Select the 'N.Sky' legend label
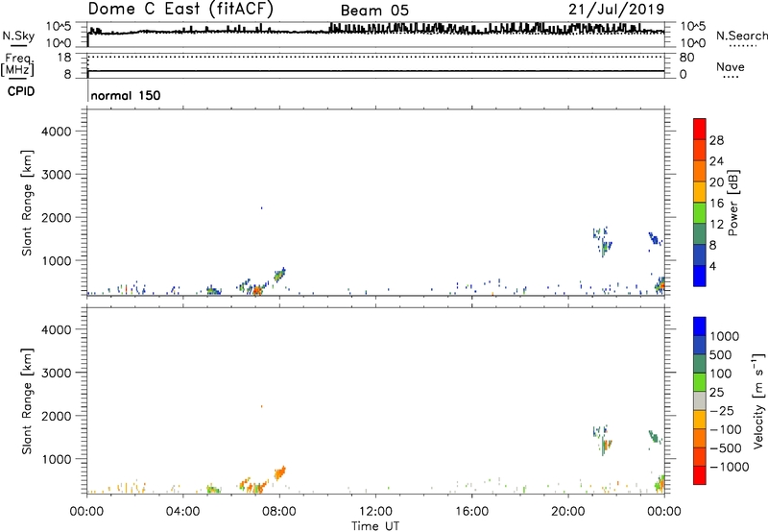This screenshot has width=768, height=532. 18,36
